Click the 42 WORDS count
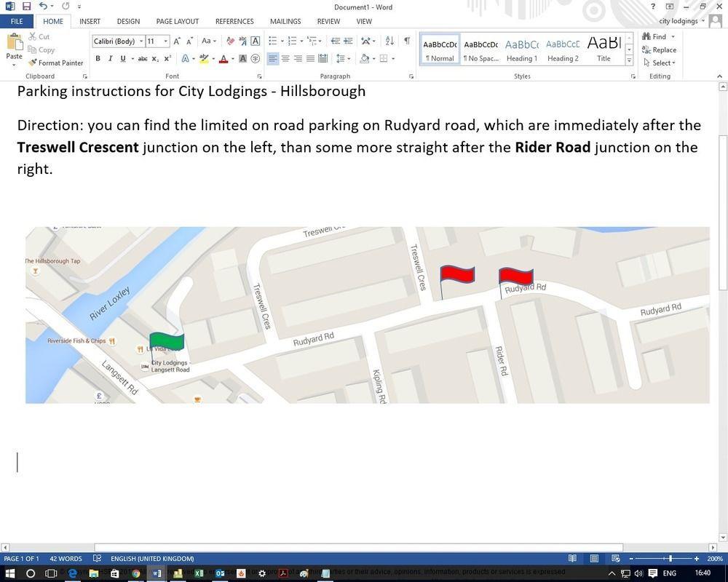The image size is (728, 582). pyautogui.click(x=66, y=558)
